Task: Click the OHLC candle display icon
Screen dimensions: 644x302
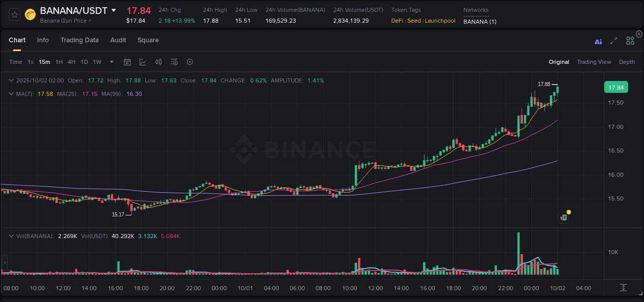Action: [x=158, y=61]
